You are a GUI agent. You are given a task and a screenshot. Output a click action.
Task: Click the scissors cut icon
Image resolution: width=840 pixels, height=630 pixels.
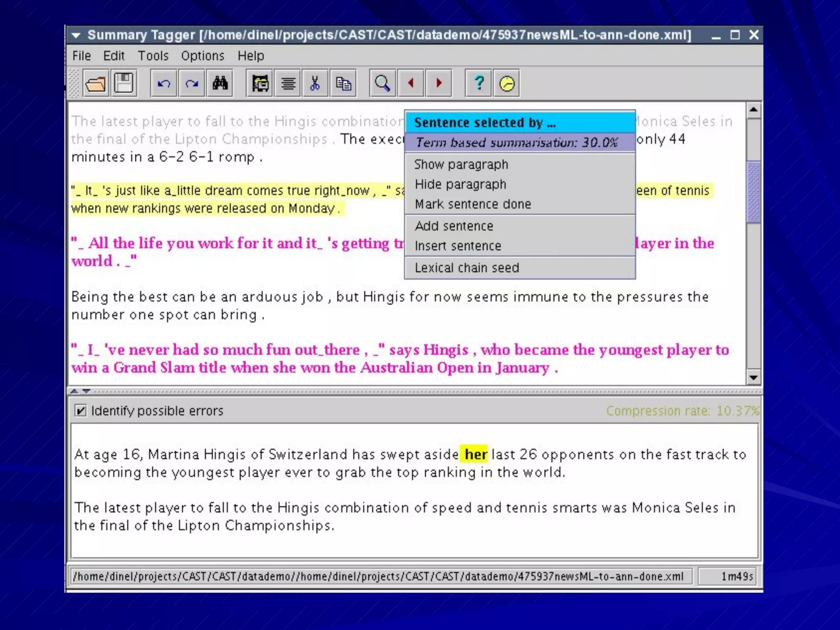pyautogui.click(x=315, y=84)
